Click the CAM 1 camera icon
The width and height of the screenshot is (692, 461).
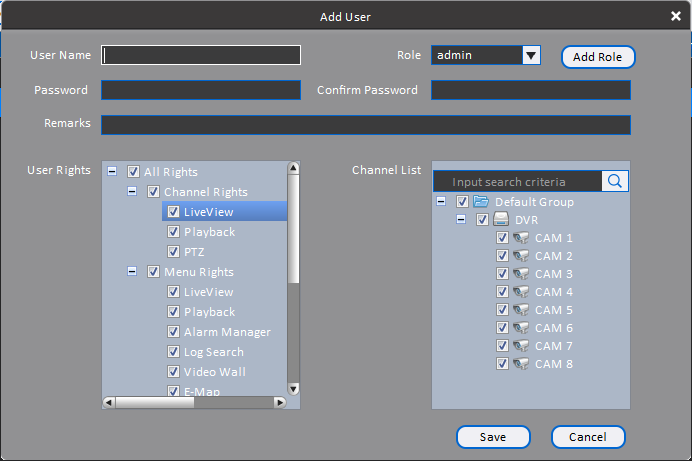[x=521, y=238]
